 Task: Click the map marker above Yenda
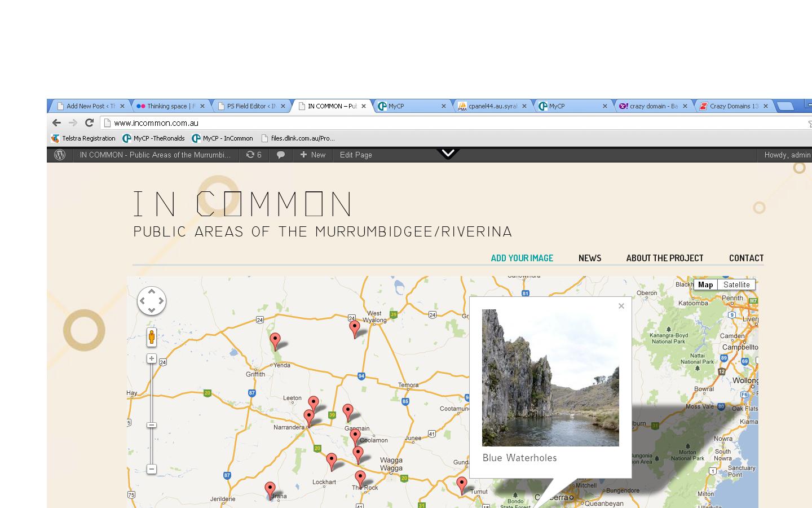pyautogui.click(x=275, y=341)
